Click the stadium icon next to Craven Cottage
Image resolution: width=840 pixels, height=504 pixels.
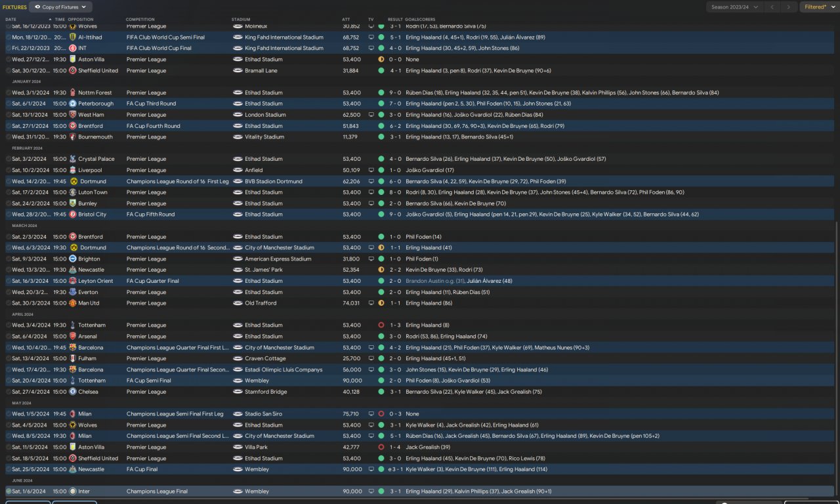coord(238,358)
